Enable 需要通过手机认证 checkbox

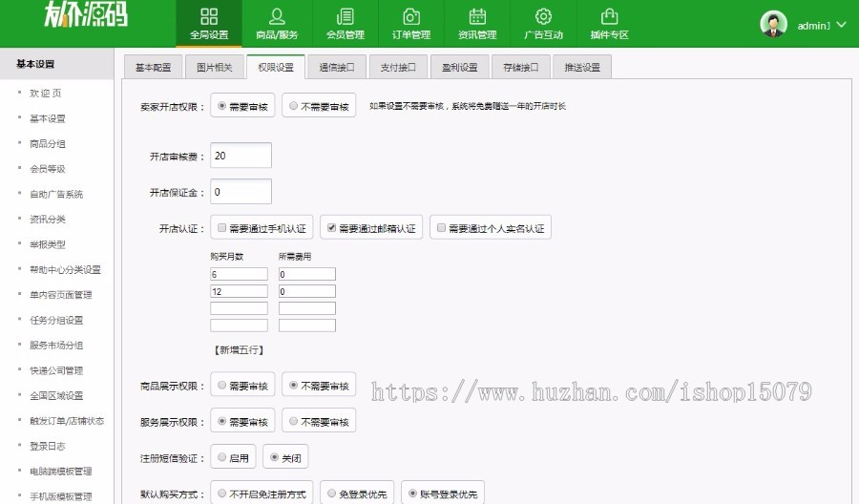(221, 228)
